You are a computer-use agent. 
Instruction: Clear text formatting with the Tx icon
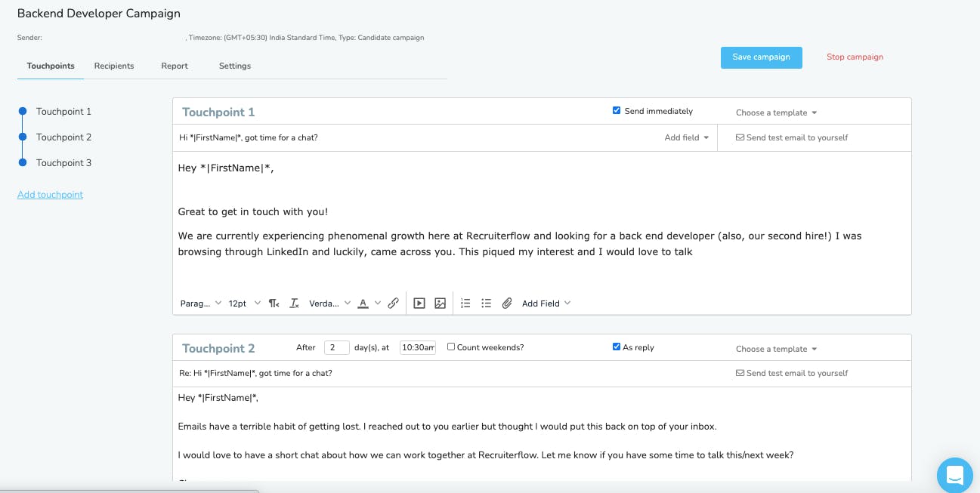295,304
